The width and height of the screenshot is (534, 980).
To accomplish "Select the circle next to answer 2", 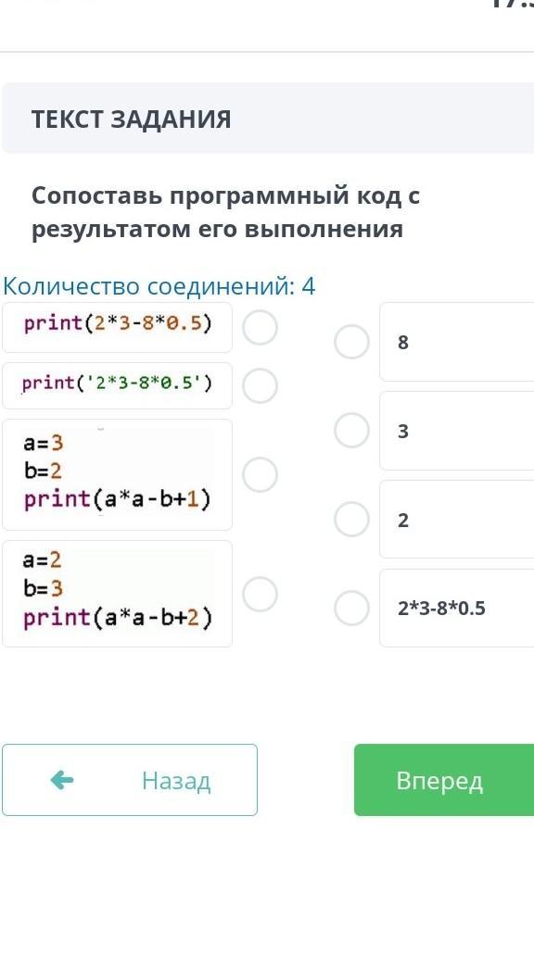I will (x=352, y=520).
